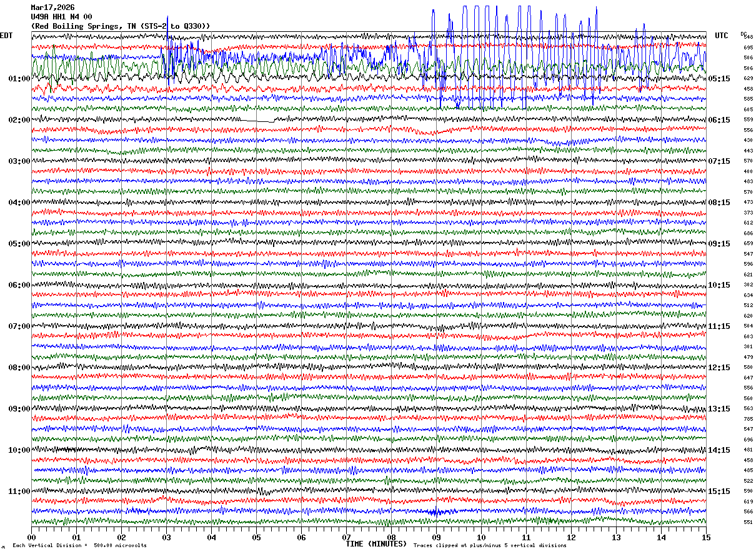
Task: Click the '09:00' EDT time label
Action: [x=19, y=409]
